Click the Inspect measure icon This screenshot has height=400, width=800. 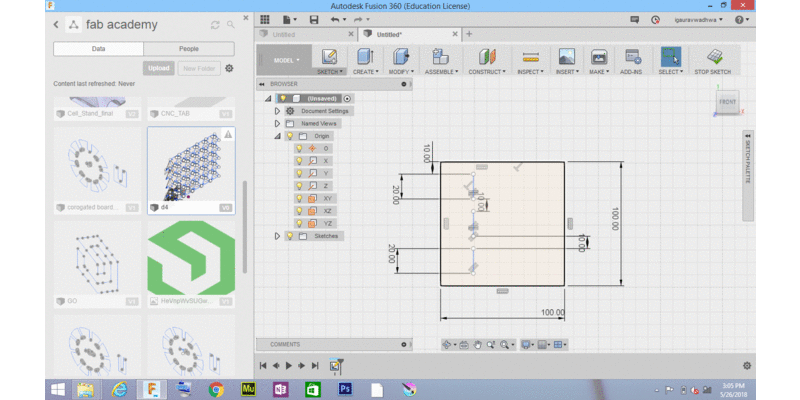point(531,57)
